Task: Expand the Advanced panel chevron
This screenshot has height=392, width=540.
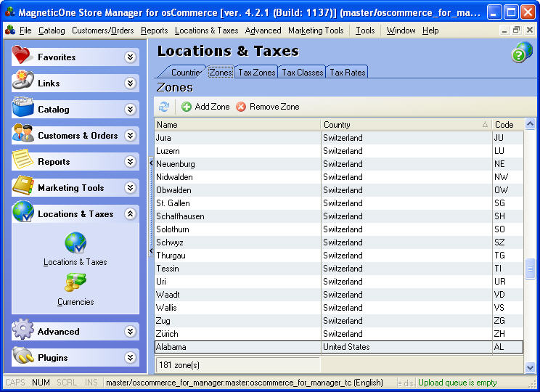Action: pos(130,331)
